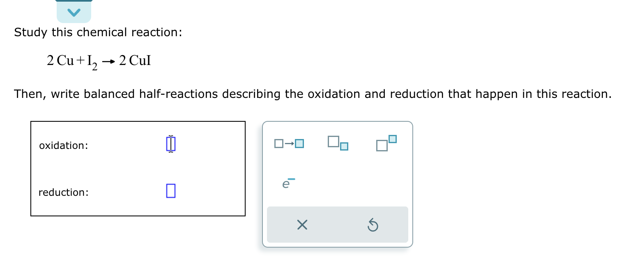
Task: Click the blue chevron icon above the question
Action: click(74, 12)
